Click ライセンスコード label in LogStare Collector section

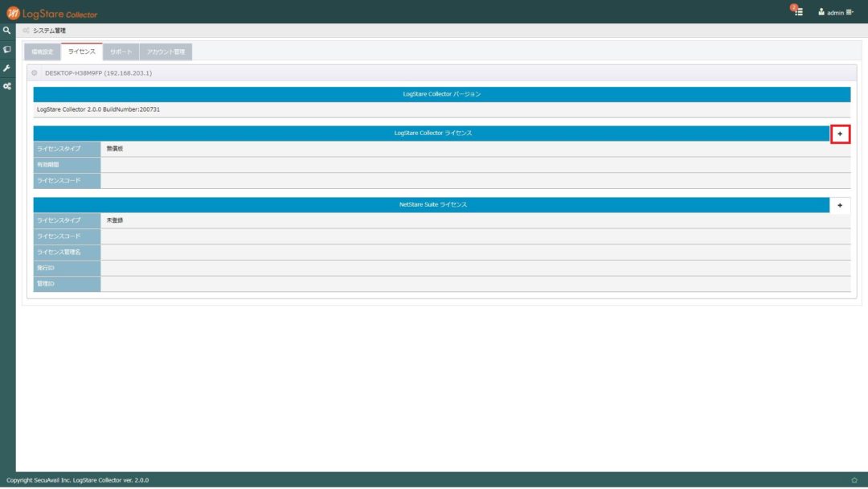click(67, 180)
